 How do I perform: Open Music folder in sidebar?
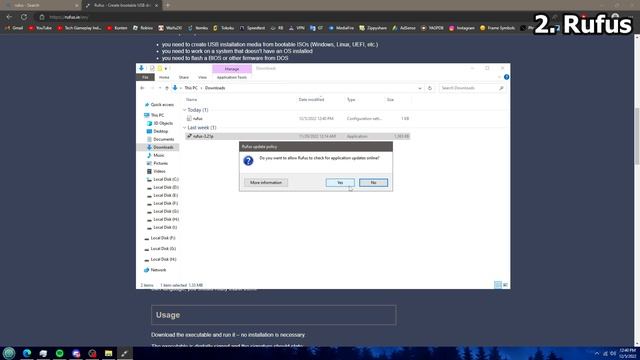[158, 156]
